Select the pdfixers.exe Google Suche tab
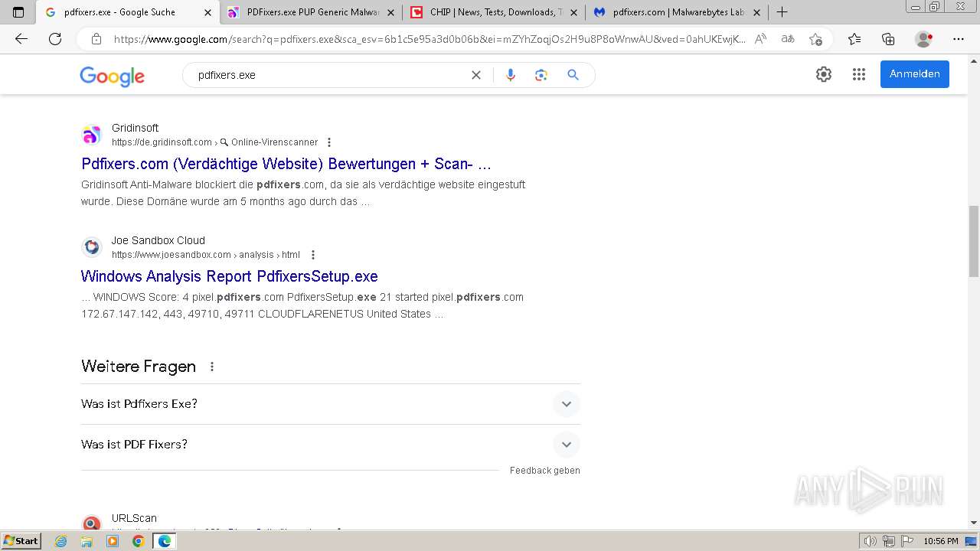This screenshot has height=551, width=980. pyautogui.click(x=129, y=12)
